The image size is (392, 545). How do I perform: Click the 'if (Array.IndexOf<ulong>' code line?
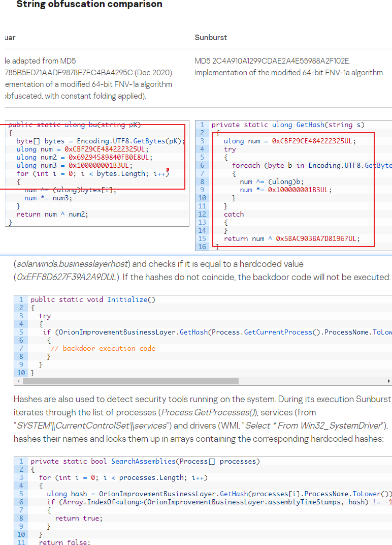click(219, 502)
